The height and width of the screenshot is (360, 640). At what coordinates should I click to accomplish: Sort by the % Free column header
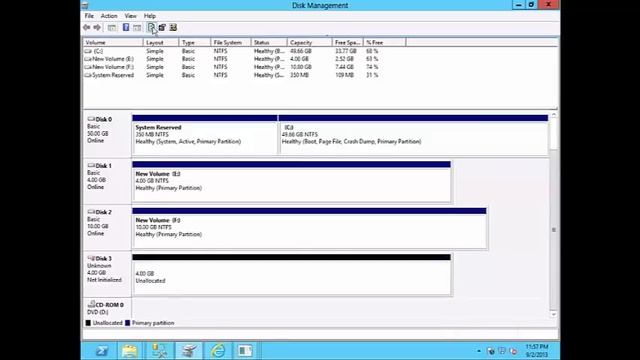click(x=384, y=42)
